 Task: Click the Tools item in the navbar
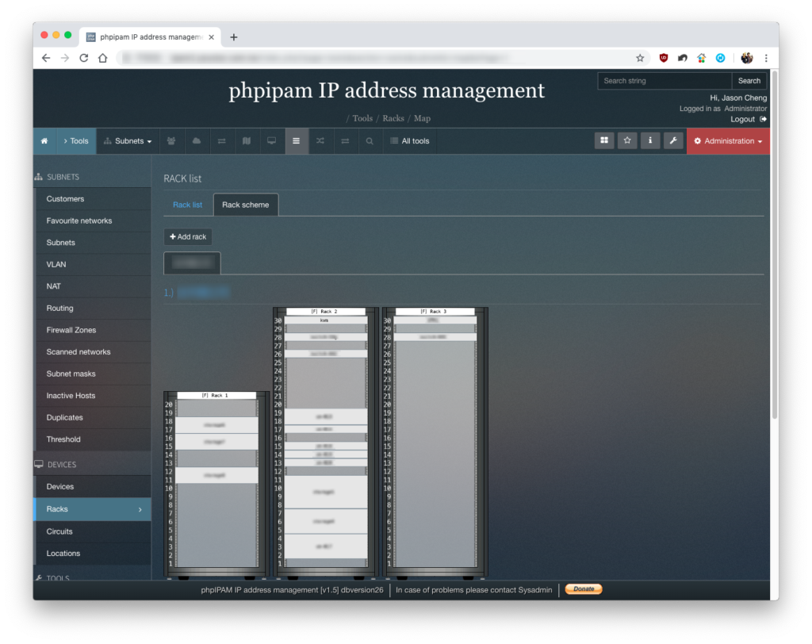[x=76, y=141]
